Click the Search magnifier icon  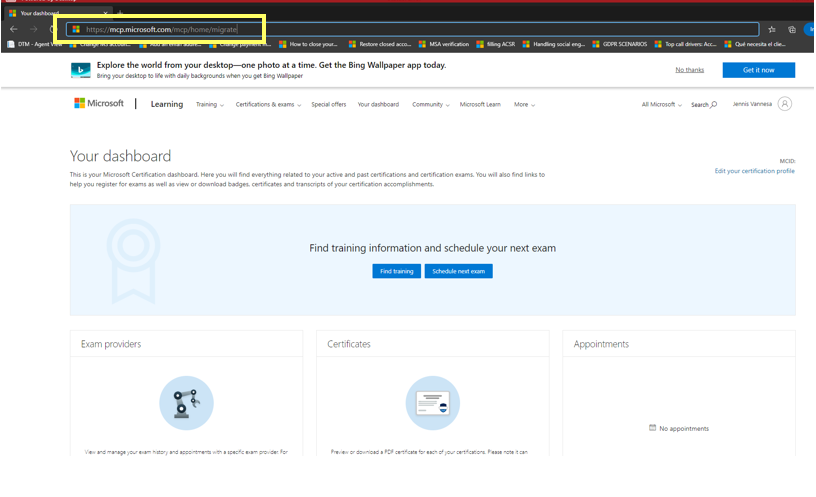pos(714,104)
